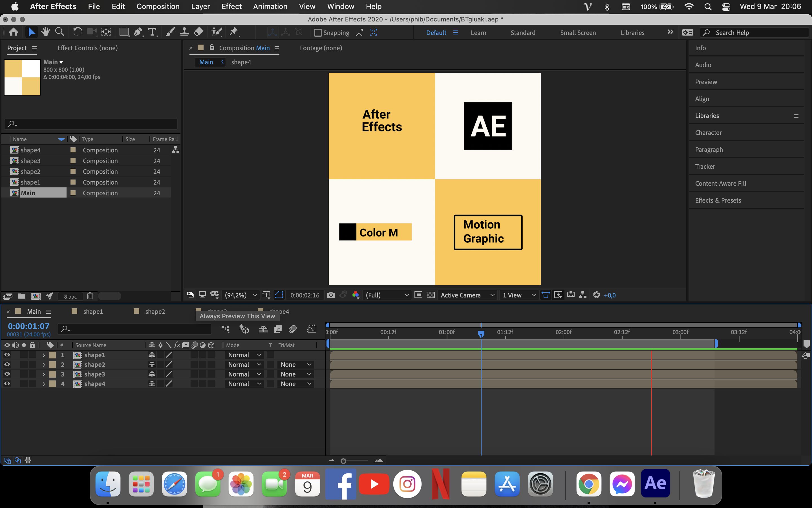812x508 pixels.
Task: Open the resolution dropdown showing Full
Action: tap(387, 295)
